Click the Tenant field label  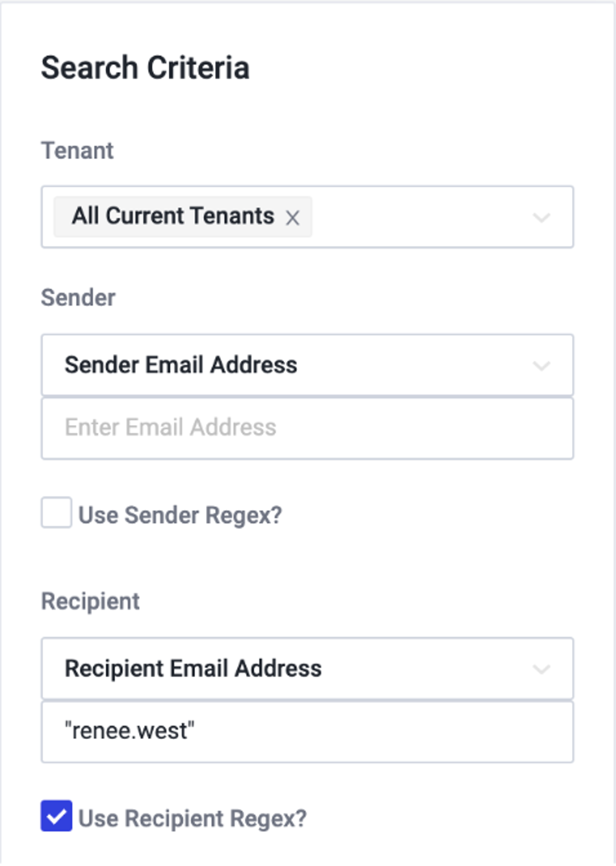click(77, 151)
